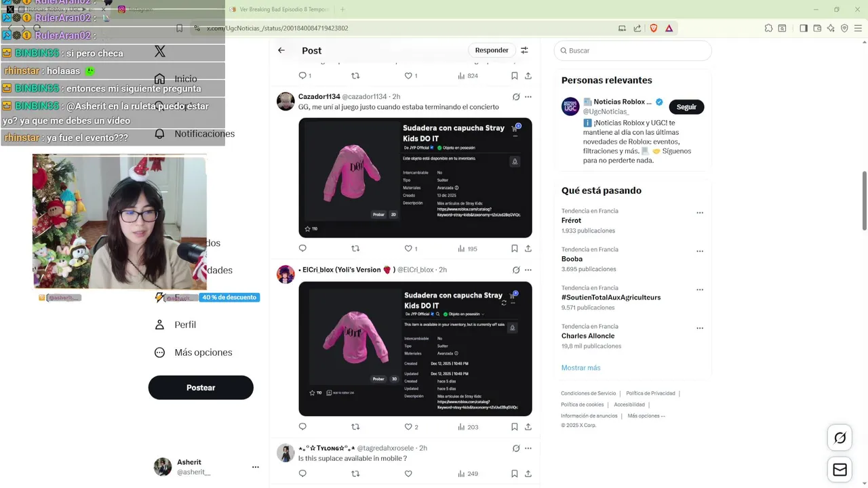Bookmark the top post with 824 views

pyautogui.click(x=515, y=76)
